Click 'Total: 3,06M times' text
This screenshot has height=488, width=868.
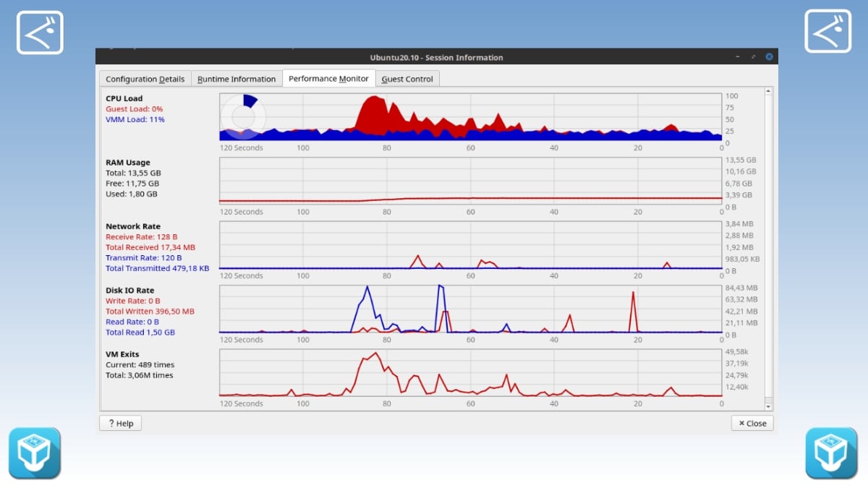click(x=139, y=375)
